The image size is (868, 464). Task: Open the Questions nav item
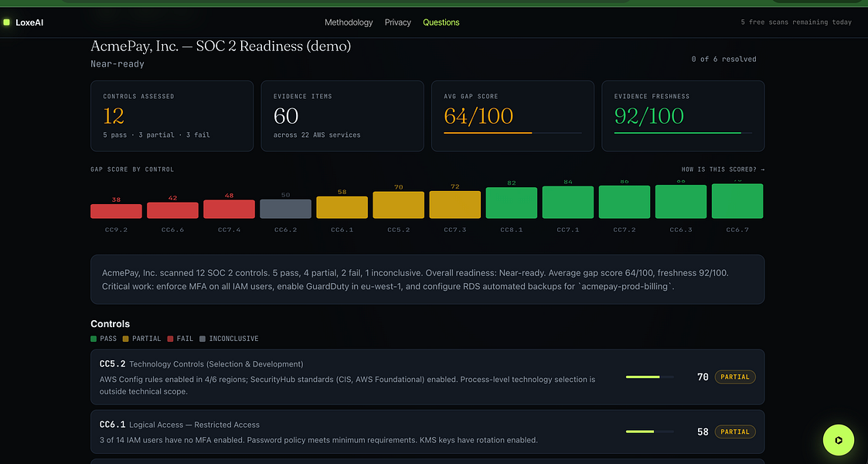pyautogui.click(x=441, y=22)
